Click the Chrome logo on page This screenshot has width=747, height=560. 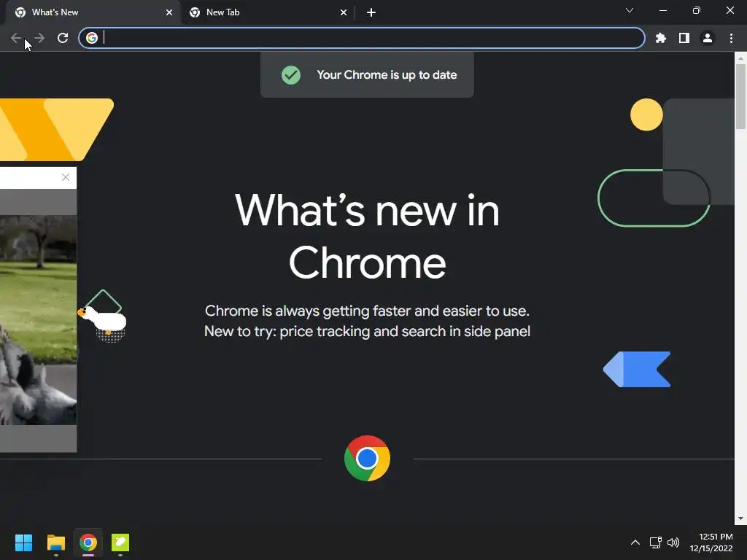(367, 458)
